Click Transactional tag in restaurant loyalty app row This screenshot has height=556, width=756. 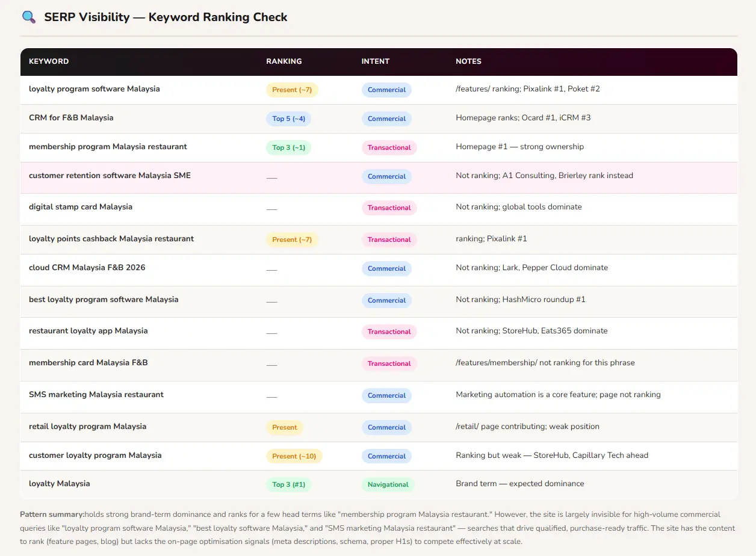point(389,332)
